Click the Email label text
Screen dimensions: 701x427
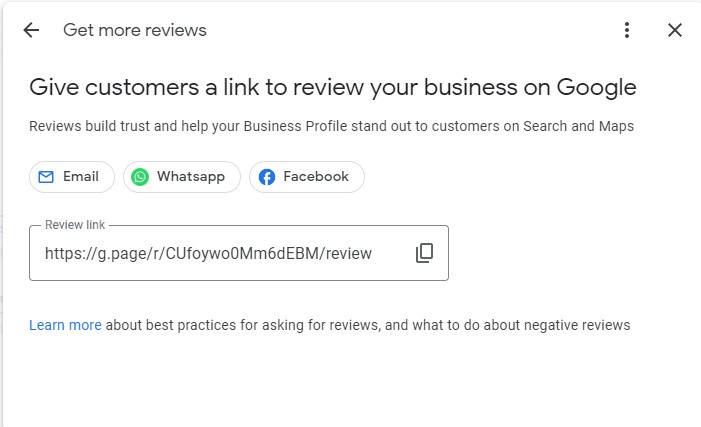point(80,177)
